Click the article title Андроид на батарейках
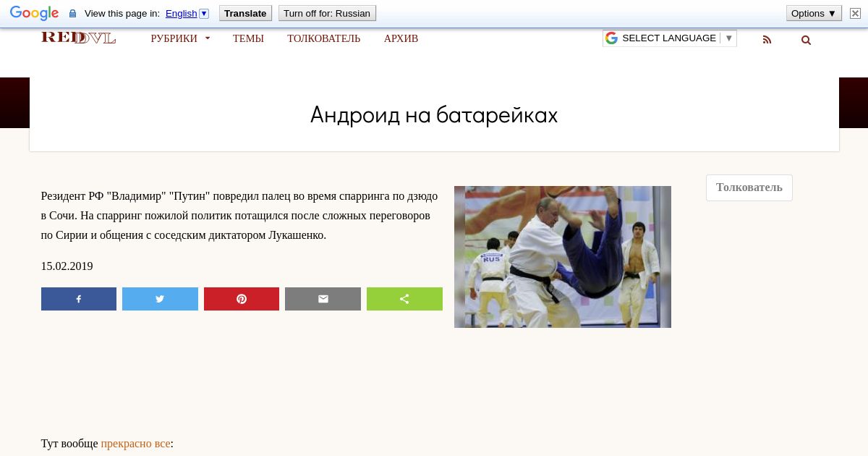The height and width of the screenshot is (456, 868). pyautogui.click(x=434, y=115)
